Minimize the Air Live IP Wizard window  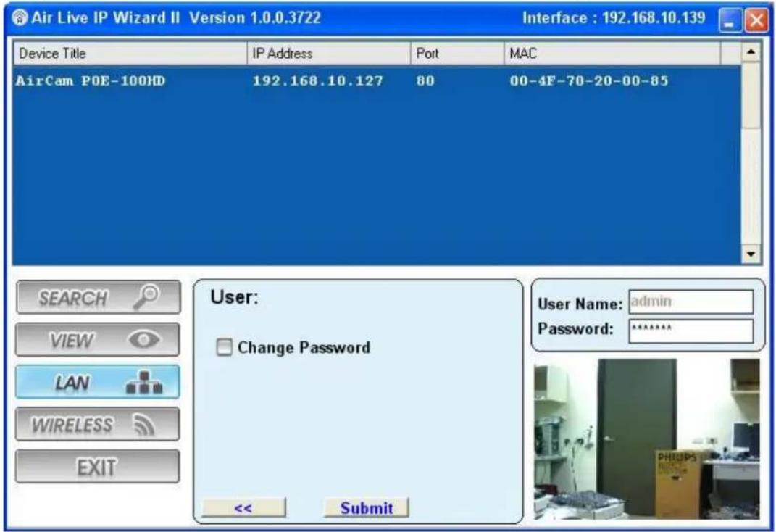pyautogui.click(x=730, y=20)
